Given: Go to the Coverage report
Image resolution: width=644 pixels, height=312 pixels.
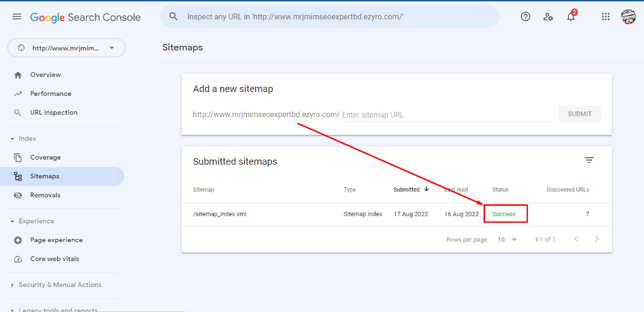Looking at the screenshot, I should pyautogui.click(x=45, y=157).
